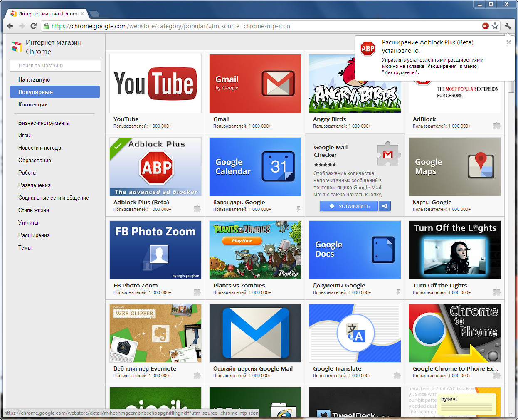The width and height of the screenshot is (518, 420).
Task: Click the share button next to Install
Action: pyautogui.click(x=385, y=206)
